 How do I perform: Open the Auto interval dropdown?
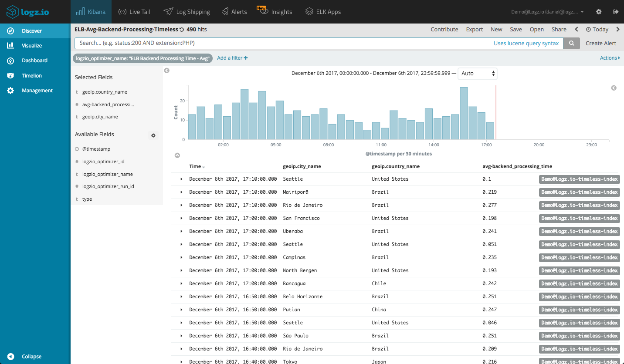click(x=477, y=74)
